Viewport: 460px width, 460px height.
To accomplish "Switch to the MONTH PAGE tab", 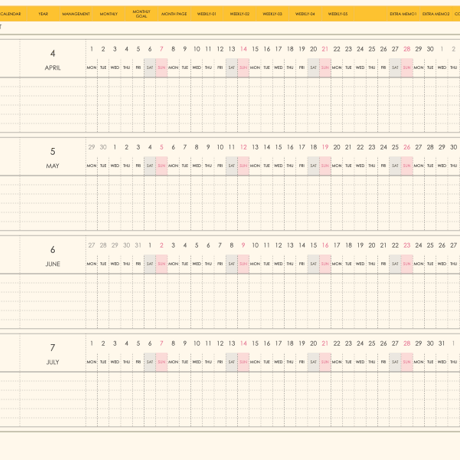I will point(174,14).
